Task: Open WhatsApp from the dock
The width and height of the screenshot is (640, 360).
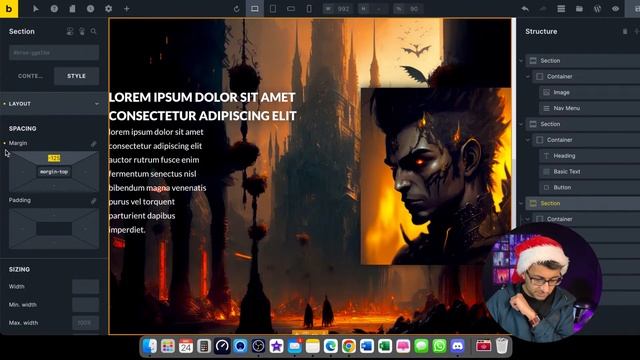Action: tap(439, 346)
